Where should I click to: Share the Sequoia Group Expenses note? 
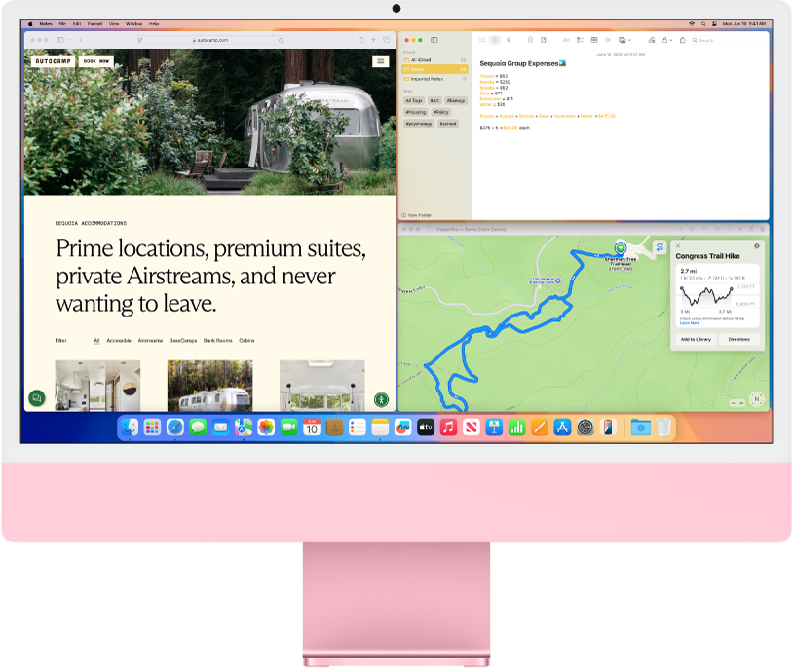(x=681, y=40)
